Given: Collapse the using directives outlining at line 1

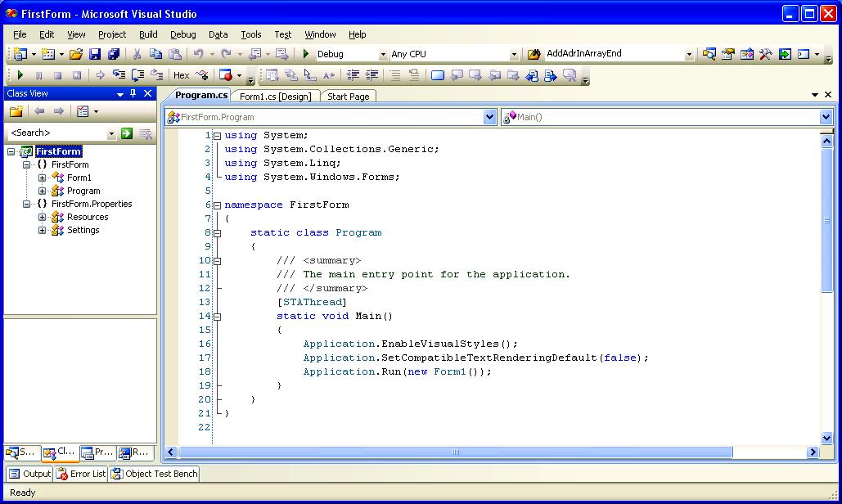Looking at the screenshot, I should tap(218, 137).
